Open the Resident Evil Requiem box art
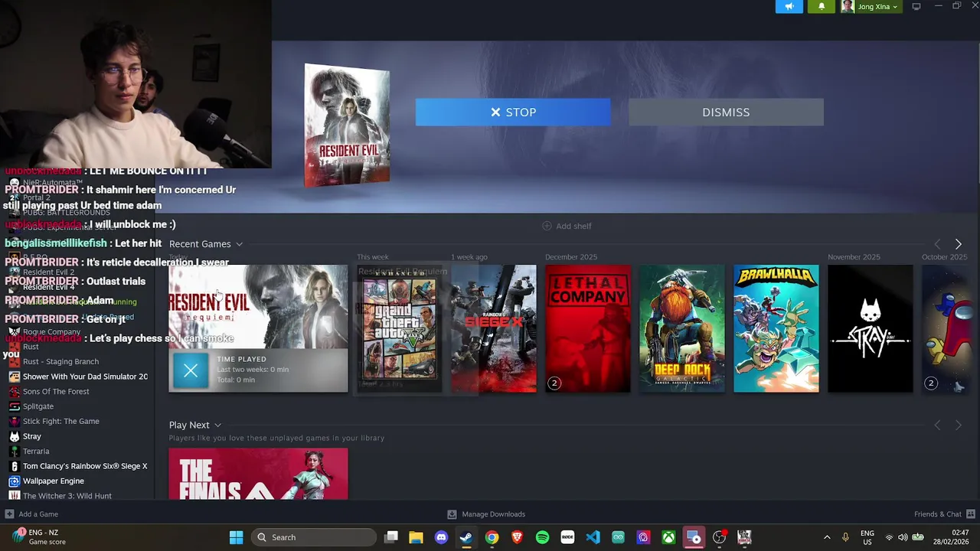 tap(347, 126)
